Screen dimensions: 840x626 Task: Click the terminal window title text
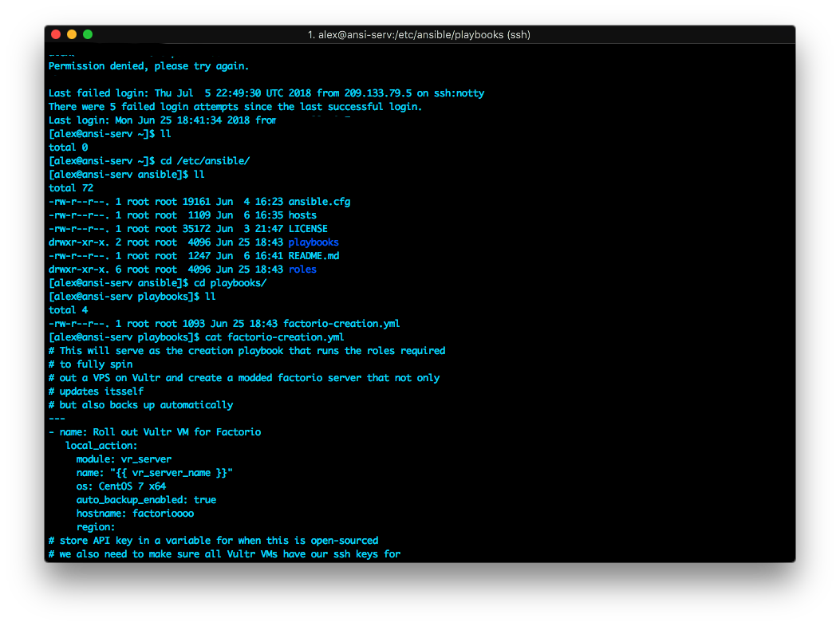coord(419,35)
